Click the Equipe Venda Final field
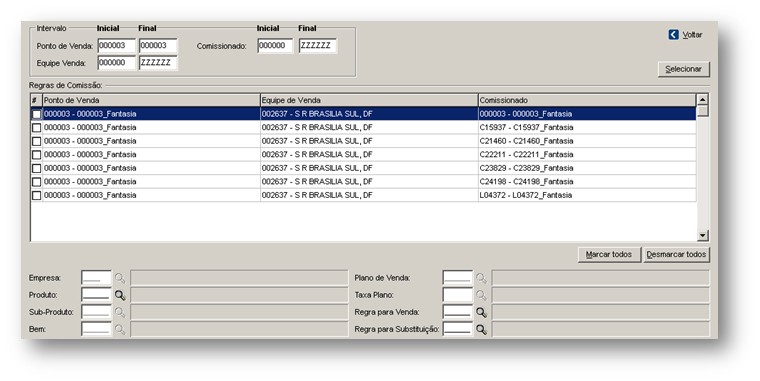This screenshot has width=760, height=381. [x=158, y=63]
